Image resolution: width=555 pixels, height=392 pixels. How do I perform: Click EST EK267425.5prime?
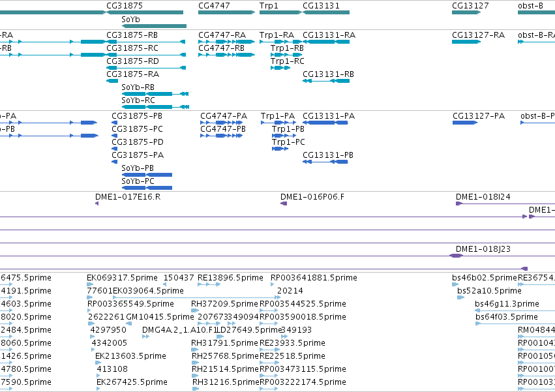(98, 389)
